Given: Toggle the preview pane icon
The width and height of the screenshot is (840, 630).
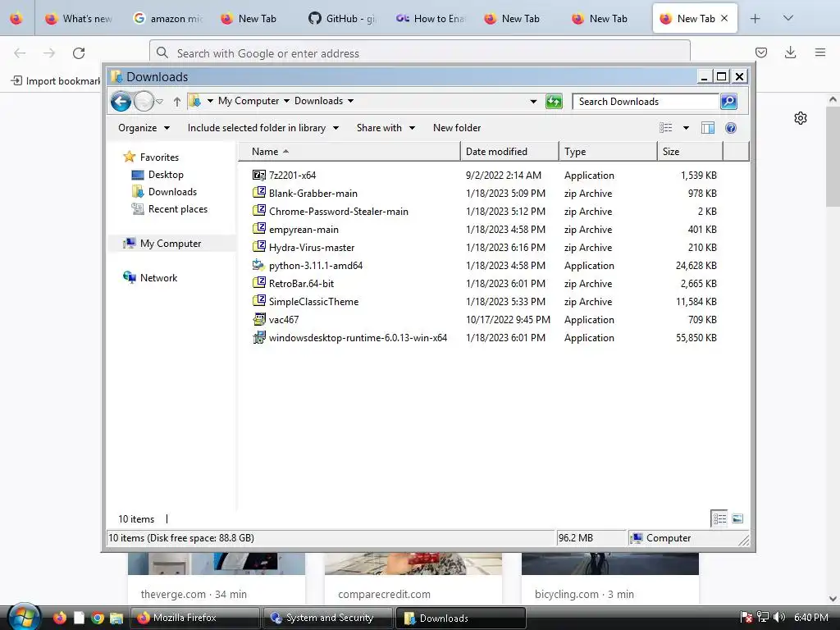Looking at the screenshot, I should [708, 127].
